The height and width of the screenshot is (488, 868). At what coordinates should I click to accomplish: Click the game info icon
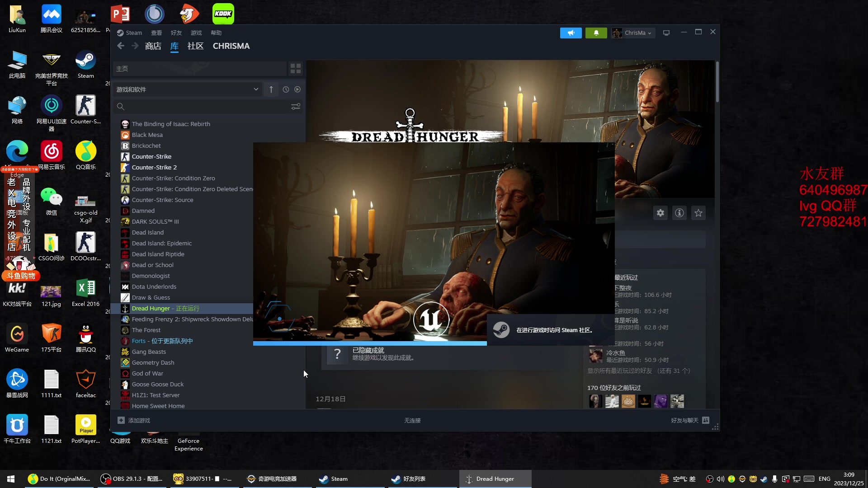point(679,213)
